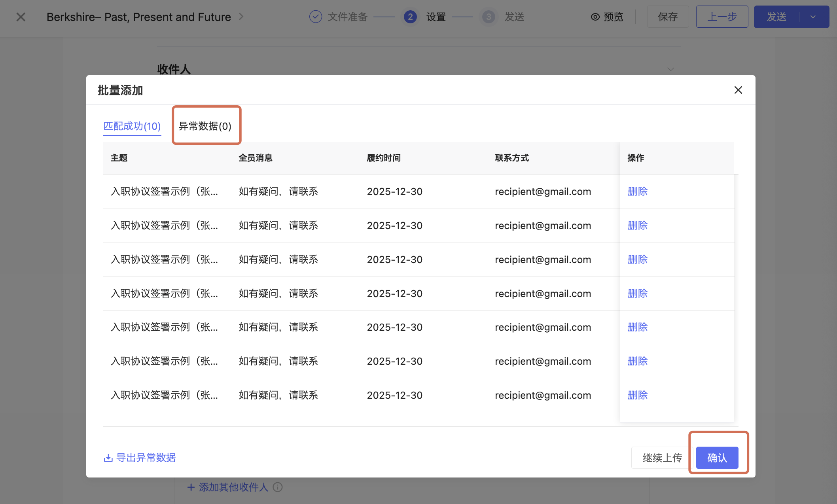Click the download icon for 导出异常数据
The image size is (837, 504).
tap(108, 458)
